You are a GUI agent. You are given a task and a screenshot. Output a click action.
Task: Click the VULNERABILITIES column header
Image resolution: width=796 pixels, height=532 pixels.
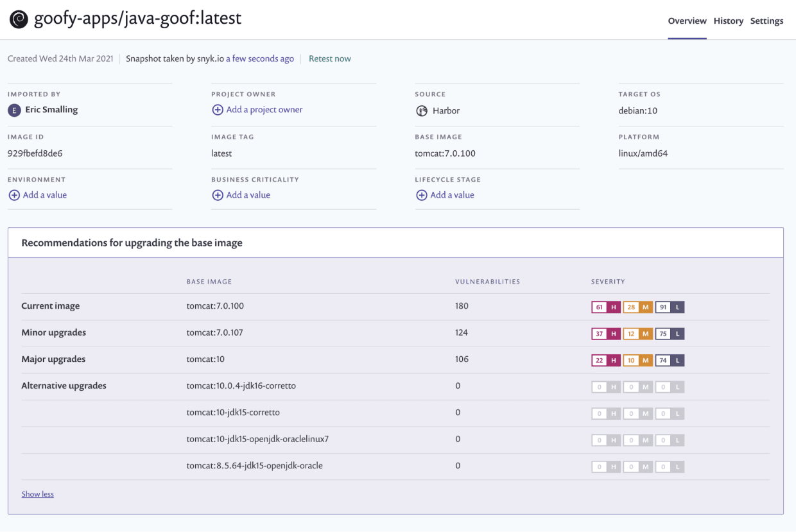pos(487,282)
